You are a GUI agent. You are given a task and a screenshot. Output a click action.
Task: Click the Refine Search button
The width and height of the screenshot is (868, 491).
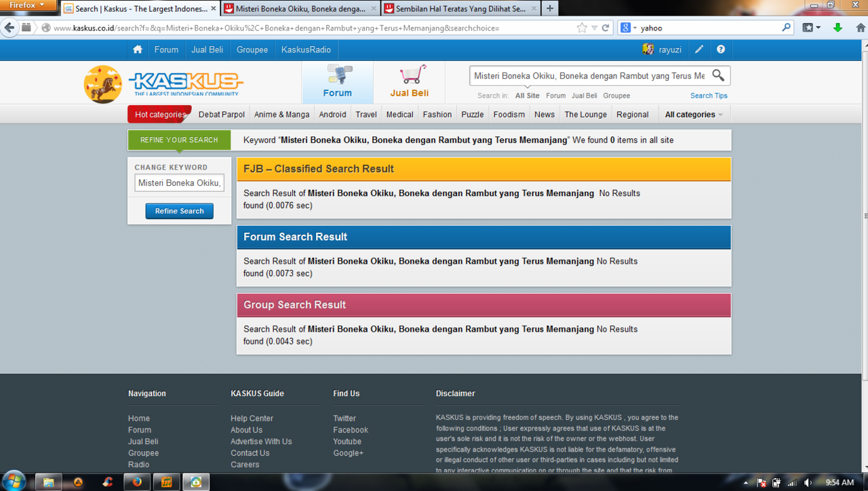coord(179,211)
